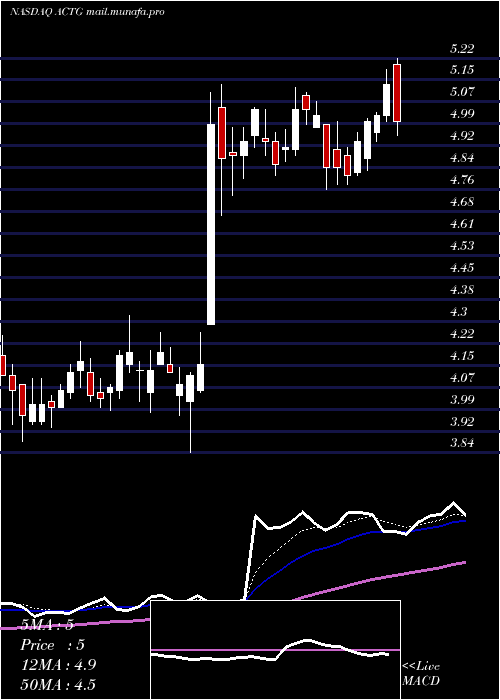Click the NASDAQ ACTG mail.munafa.pro title text

coord(87,12)
